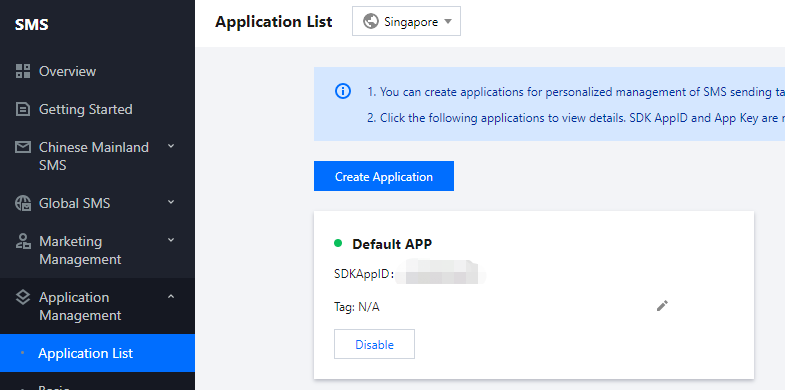Click the globe icon in region selector

(x=370, y=22)
